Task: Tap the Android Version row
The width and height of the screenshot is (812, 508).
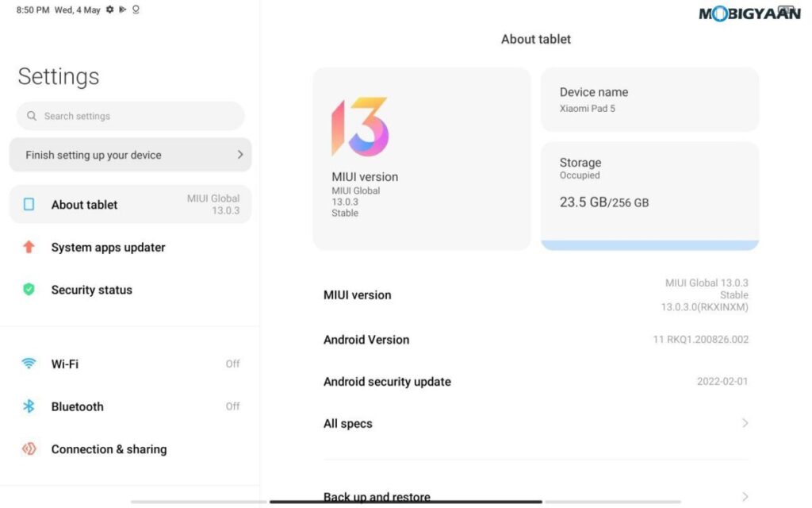Action: [535, 340]
